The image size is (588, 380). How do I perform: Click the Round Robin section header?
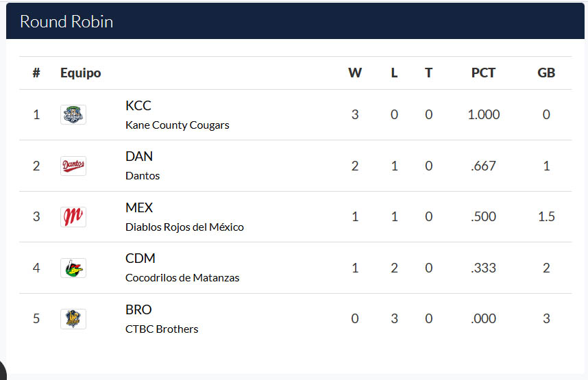(66, 21)
